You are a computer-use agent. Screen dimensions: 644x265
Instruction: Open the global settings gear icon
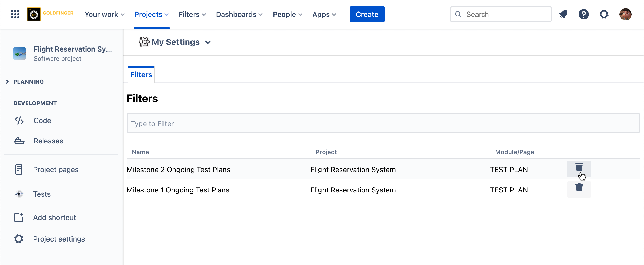click(604, 14)
